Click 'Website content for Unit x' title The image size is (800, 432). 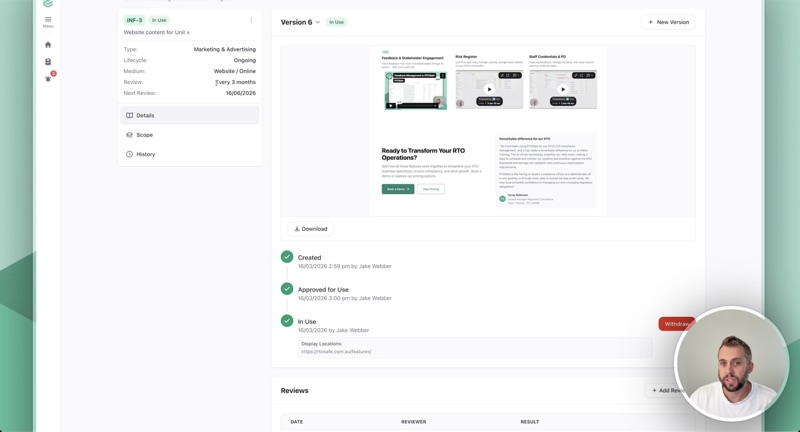tap(157, 32)
